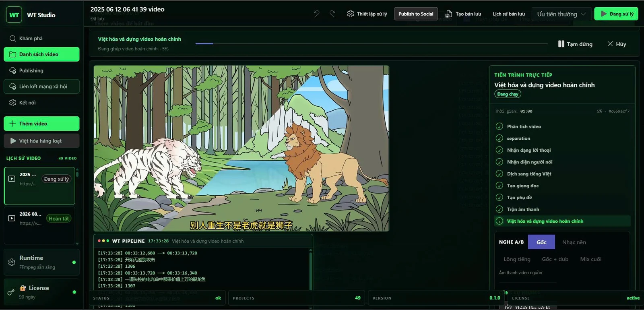644x310 pixels.
Task: Click the video title 2025 06 12 06 41 39 video
Action: click(x=127, y=9)
